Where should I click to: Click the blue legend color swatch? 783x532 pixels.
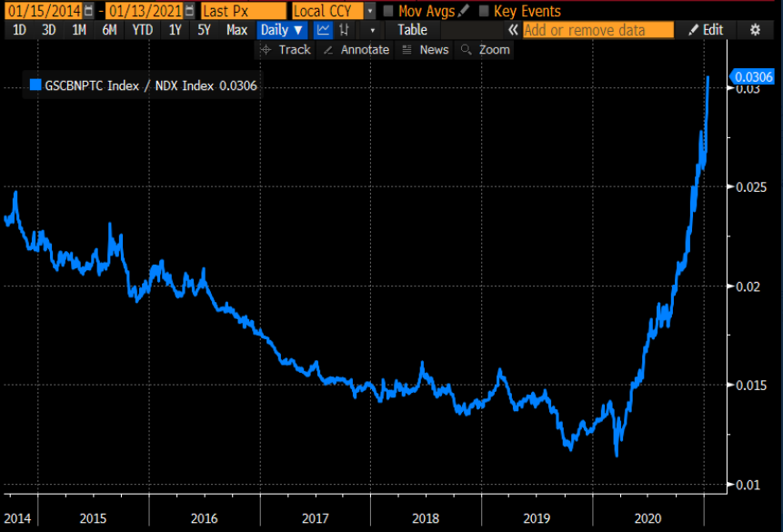[x=35, y=85]
